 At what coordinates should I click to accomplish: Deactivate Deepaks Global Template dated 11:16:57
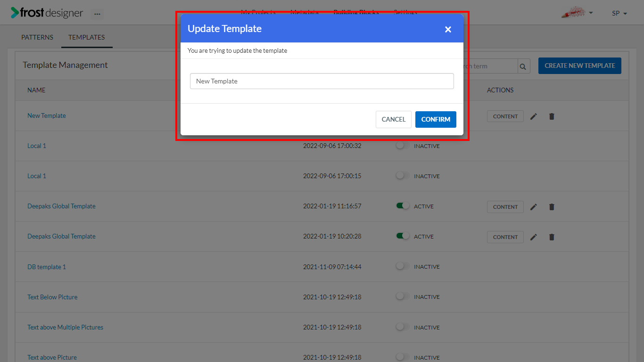403,206
